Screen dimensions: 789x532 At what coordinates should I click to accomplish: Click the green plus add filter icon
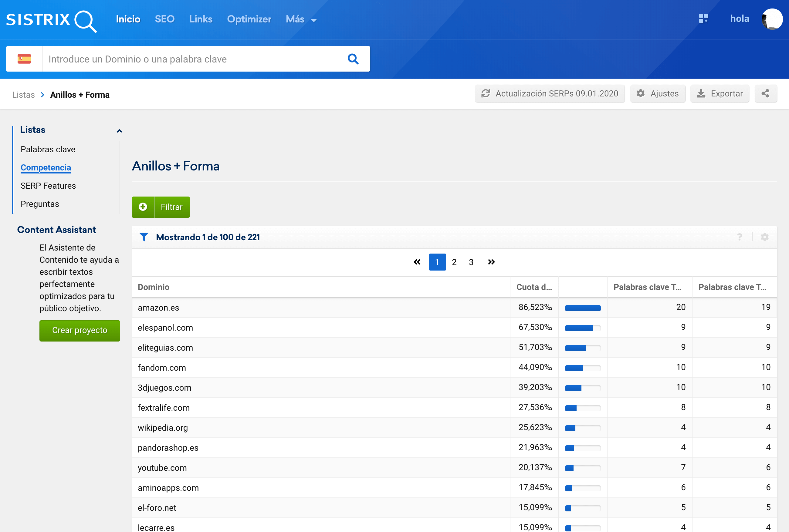tap(143, 207)
